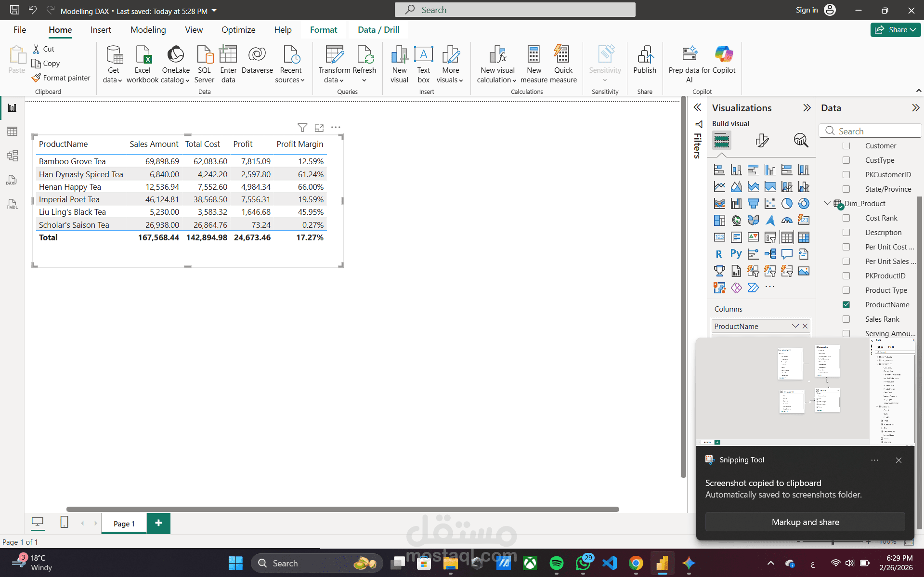
Task: Select the treemap visual icon
Action: pos(719,220)
